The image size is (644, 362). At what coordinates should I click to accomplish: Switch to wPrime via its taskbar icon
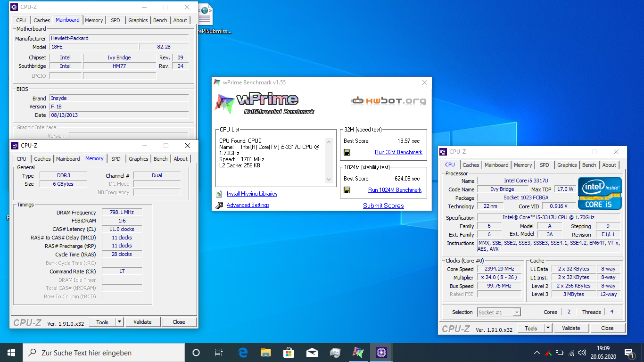click(358, 353)
